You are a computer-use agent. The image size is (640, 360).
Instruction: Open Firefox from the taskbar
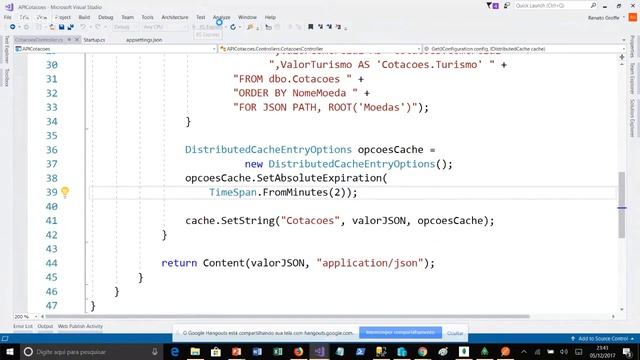coord(298,351)
